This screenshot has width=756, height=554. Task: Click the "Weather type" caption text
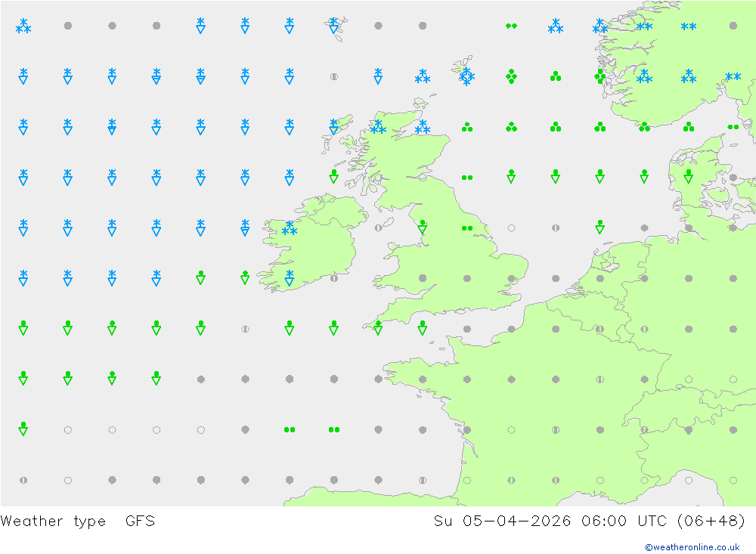53,522
